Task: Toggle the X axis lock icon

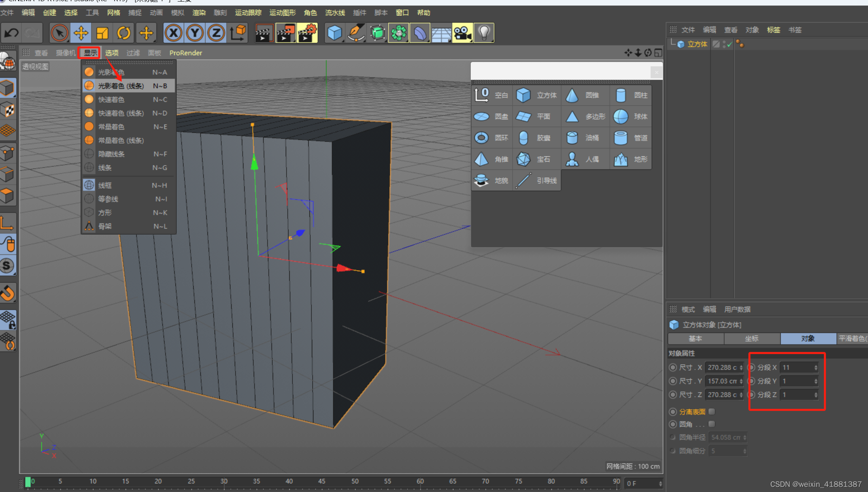Action: click(x=174, y=33)
